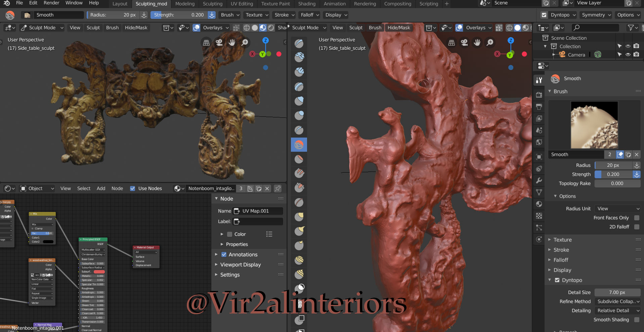Enable wireframe shading in left viewport
This screenshot has height=332, width=644.
(x=247, y=28)
